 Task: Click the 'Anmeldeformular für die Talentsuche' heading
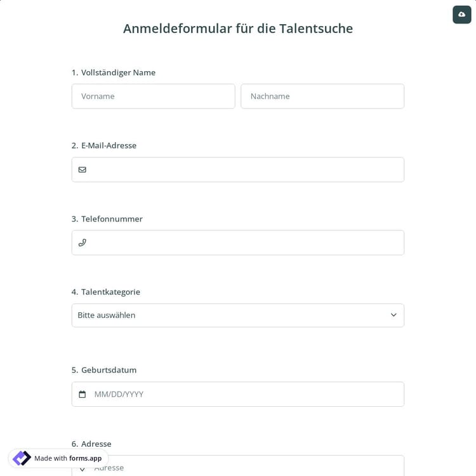[238, 29]
